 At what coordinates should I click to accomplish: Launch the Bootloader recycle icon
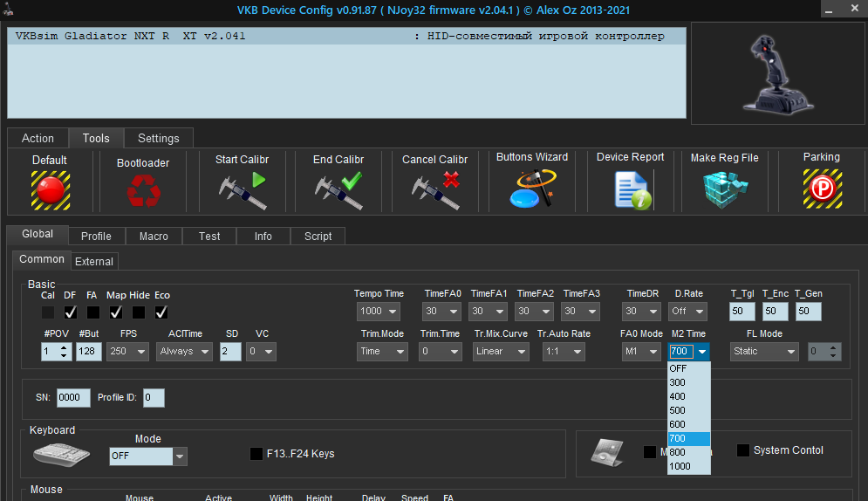click(x=142, y=189)
